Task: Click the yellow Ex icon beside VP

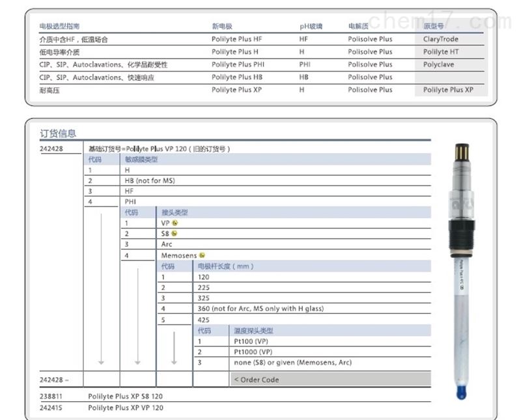Action: (175, 223)
